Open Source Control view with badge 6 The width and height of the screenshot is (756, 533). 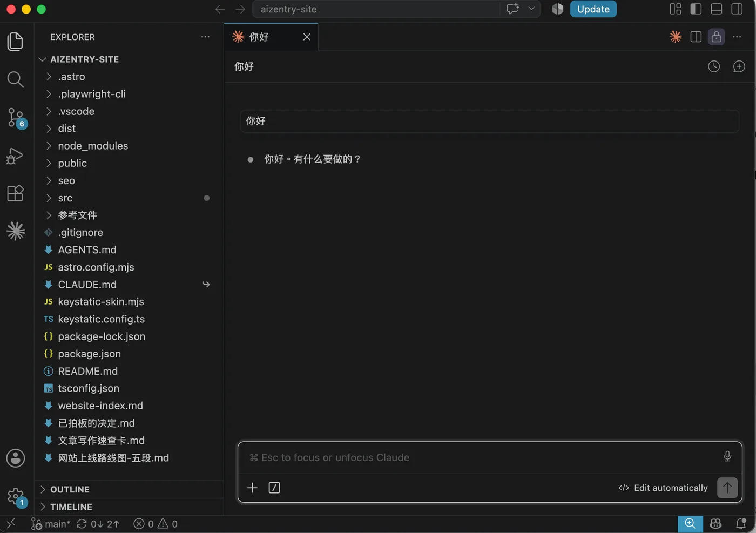coord(15,118)
